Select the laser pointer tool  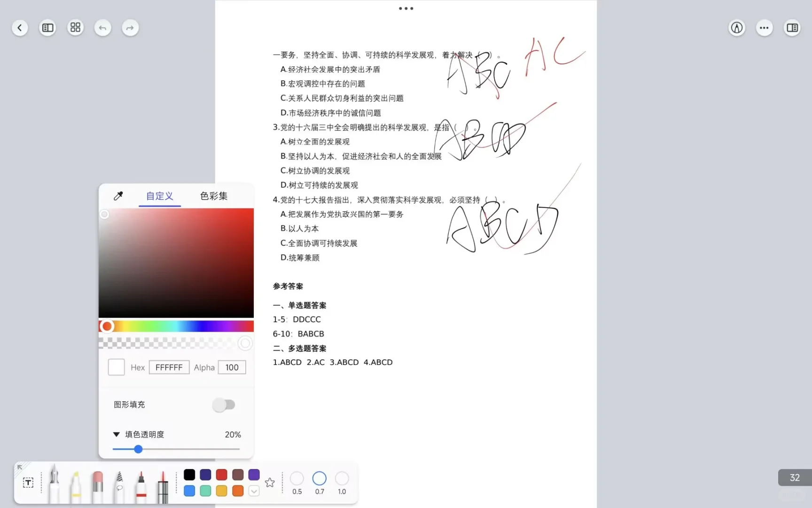coord(163,484)
